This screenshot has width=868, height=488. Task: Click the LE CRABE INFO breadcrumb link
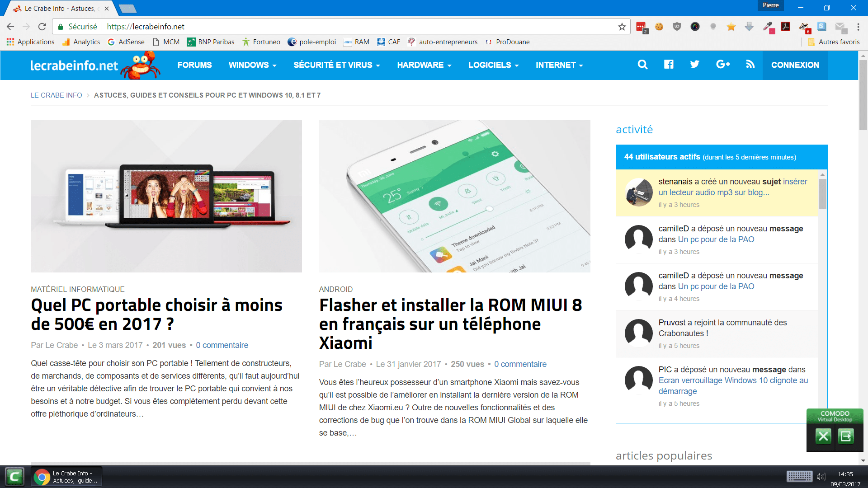click(x=57, y=95)
